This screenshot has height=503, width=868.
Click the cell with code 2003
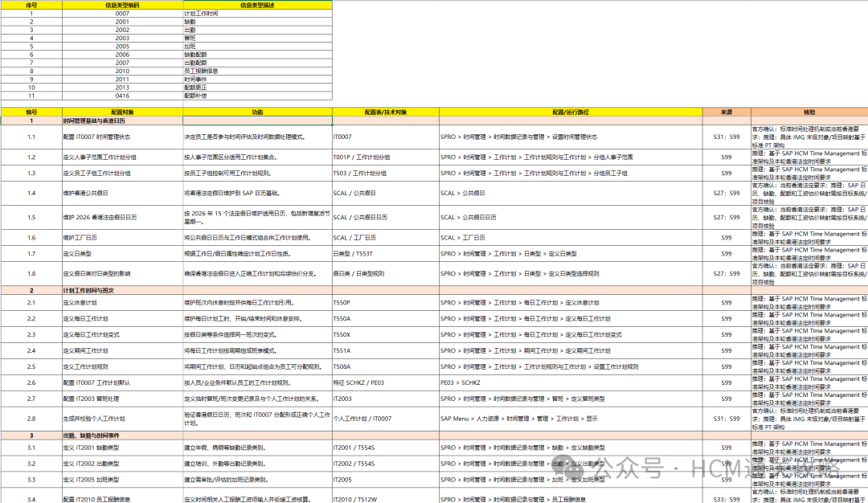click(122, 39)
